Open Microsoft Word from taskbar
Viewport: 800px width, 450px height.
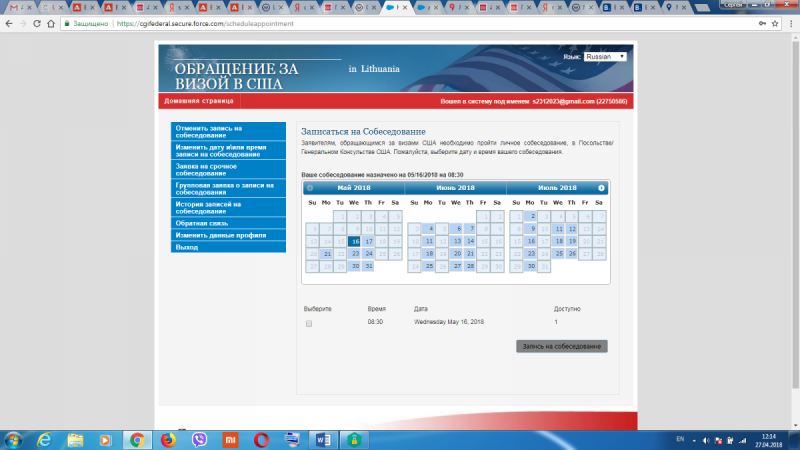(x=322, y=439)
